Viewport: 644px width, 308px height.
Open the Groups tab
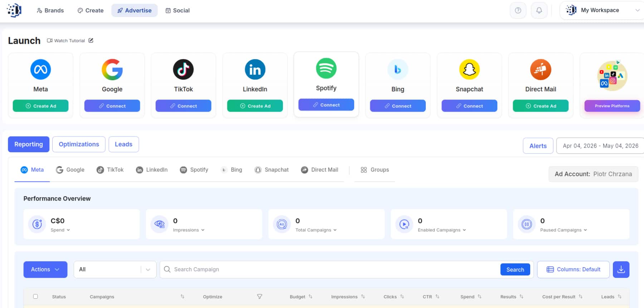375,170
